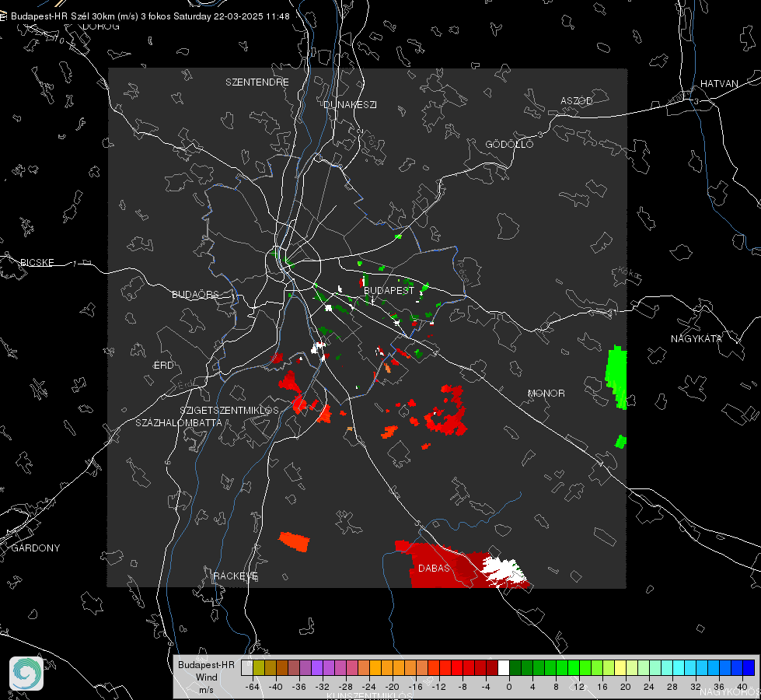Pick the light grey first legend swatch

(x=246, y=667)
